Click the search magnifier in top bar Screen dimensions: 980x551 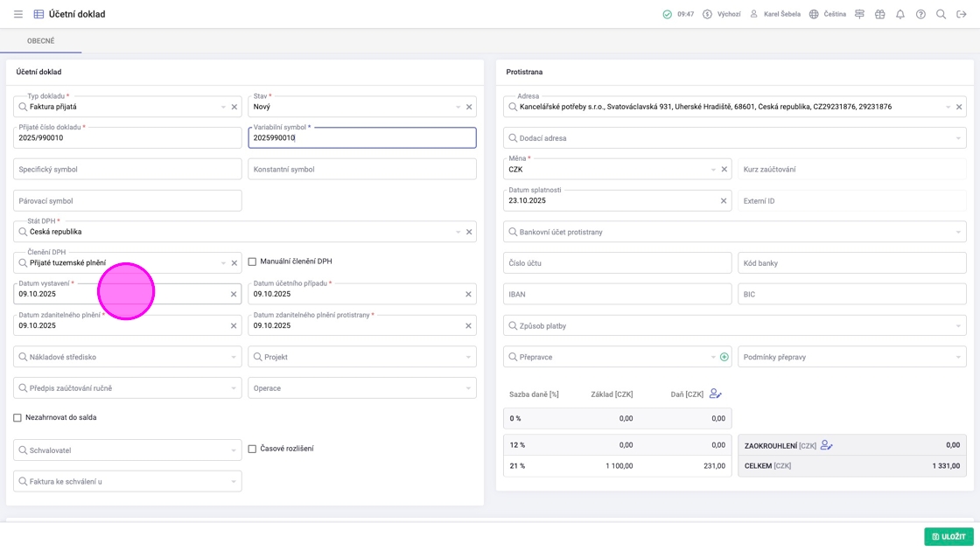click(941, 14)
